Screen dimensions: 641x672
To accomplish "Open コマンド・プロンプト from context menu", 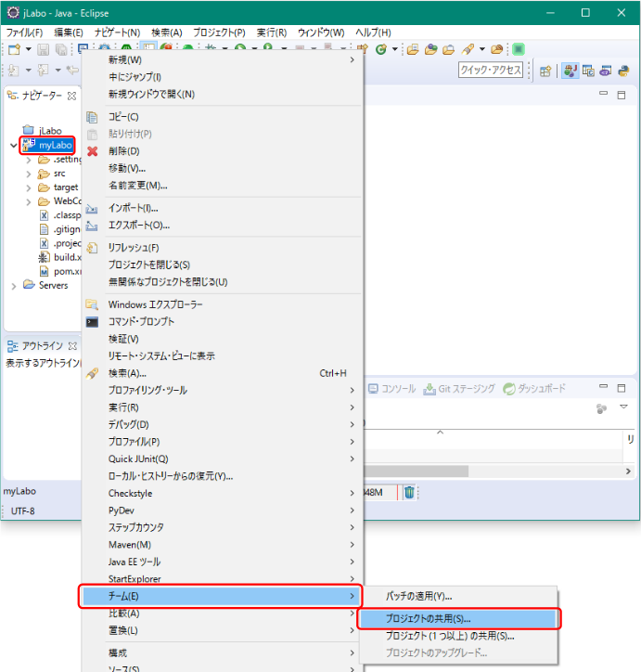I will (222, 322).
